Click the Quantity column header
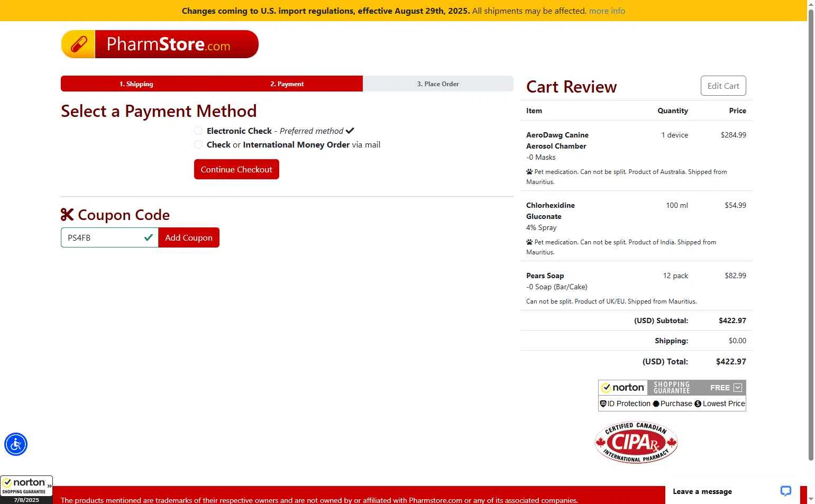 pyautogui.click(x=673, y=111)
